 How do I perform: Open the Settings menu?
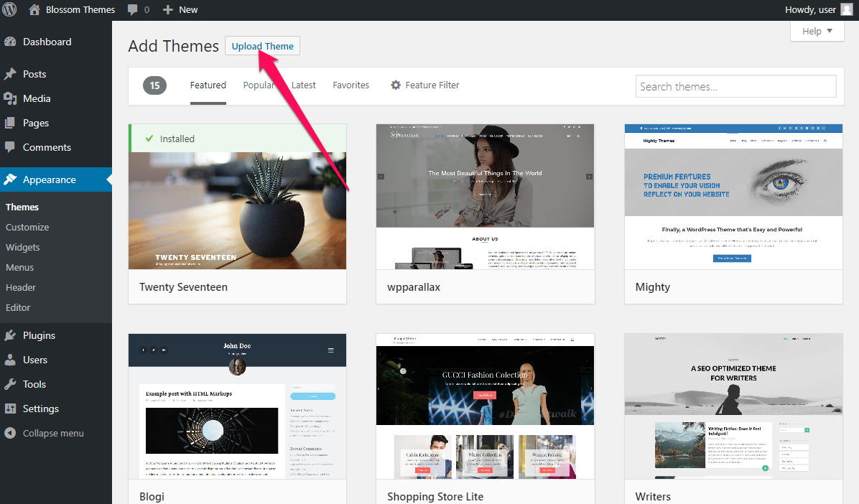coord(40,409)
